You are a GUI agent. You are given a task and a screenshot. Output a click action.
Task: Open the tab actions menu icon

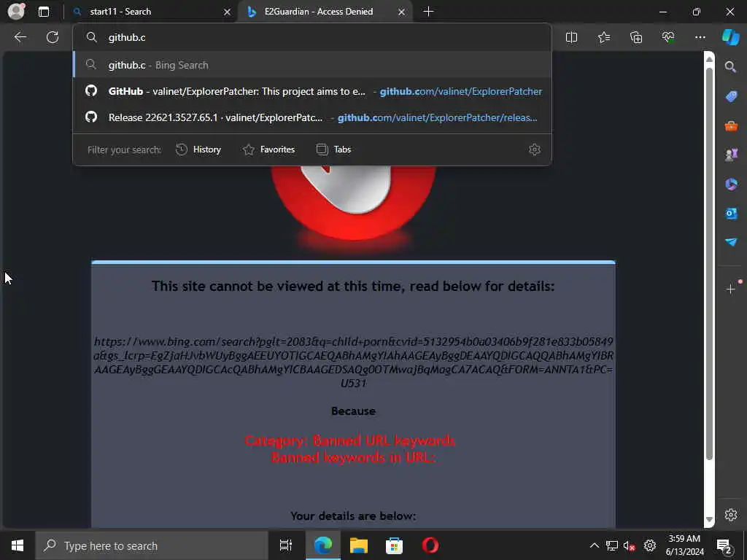point(44,12)
